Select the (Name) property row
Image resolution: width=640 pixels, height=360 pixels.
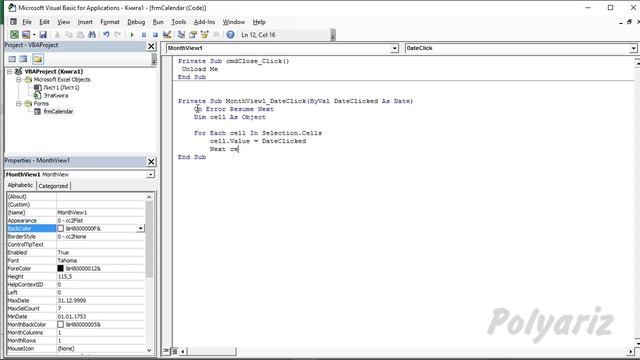pos(76,213)
